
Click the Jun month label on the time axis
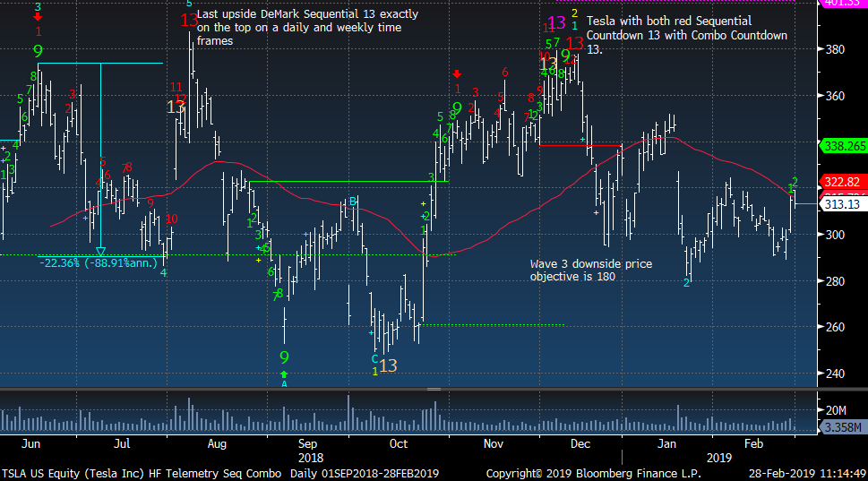click(x=31, y=444)
